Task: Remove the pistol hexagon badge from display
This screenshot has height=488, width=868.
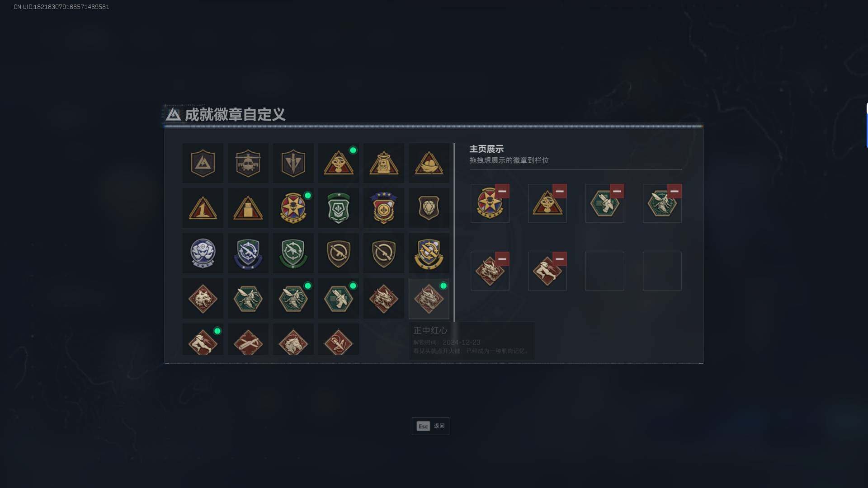Action: click(x=617, y=191)
